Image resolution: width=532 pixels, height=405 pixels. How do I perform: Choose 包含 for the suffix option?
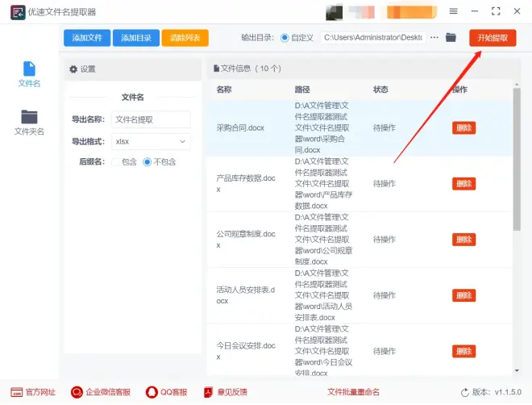118,162
